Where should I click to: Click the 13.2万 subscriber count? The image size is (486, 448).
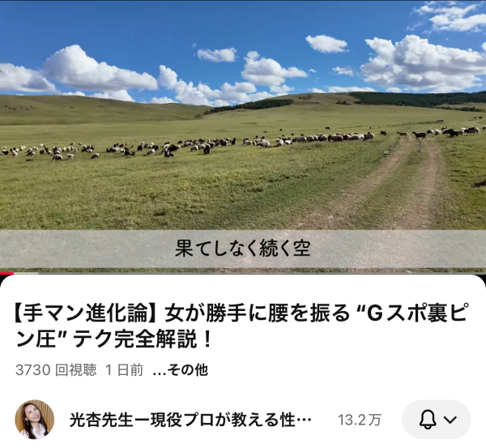pyautogui.click(x=360, y=420)
